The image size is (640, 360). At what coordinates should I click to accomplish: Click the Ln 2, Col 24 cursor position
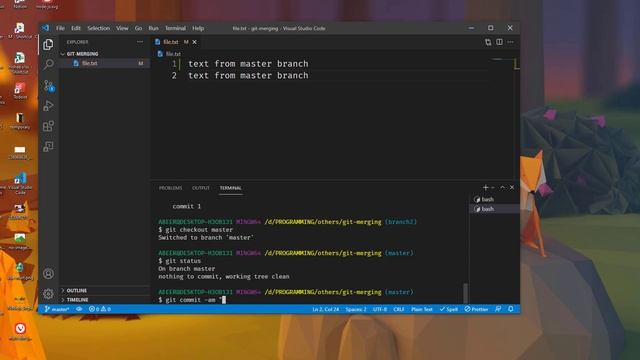click(x=325, y=309)
